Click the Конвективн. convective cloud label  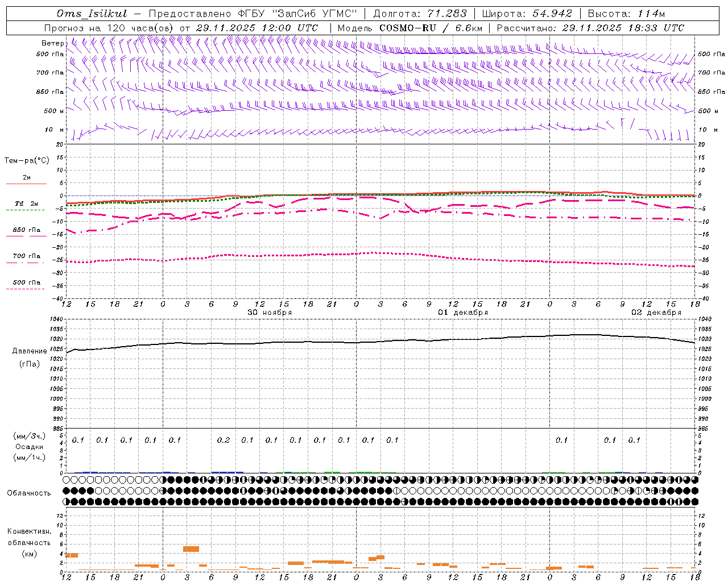tap(29, 531)
